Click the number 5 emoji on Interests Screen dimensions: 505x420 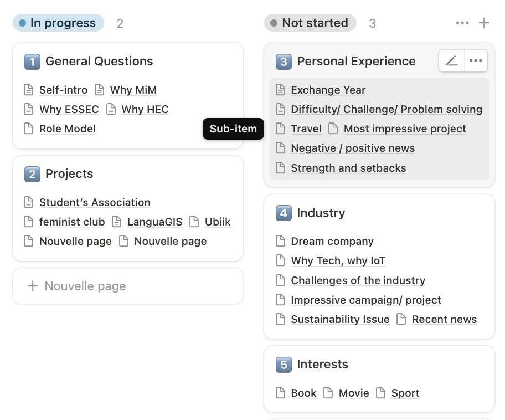click(284, 365)
